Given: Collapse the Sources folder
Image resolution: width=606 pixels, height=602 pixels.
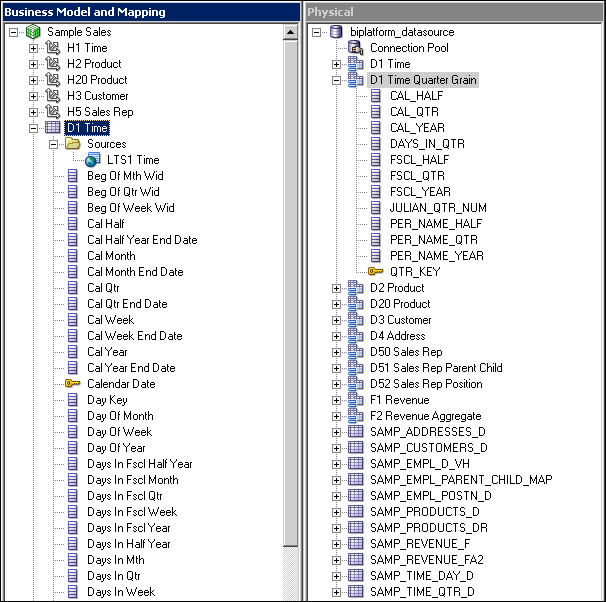Looking at the screenshot, I should [53, 144].
